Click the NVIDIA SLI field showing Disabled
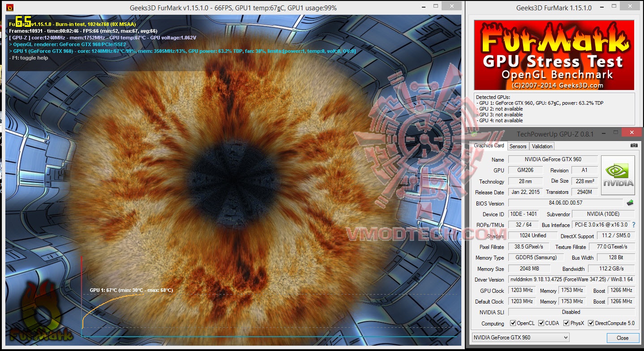644x351 pixels. [x=572, y=312]
